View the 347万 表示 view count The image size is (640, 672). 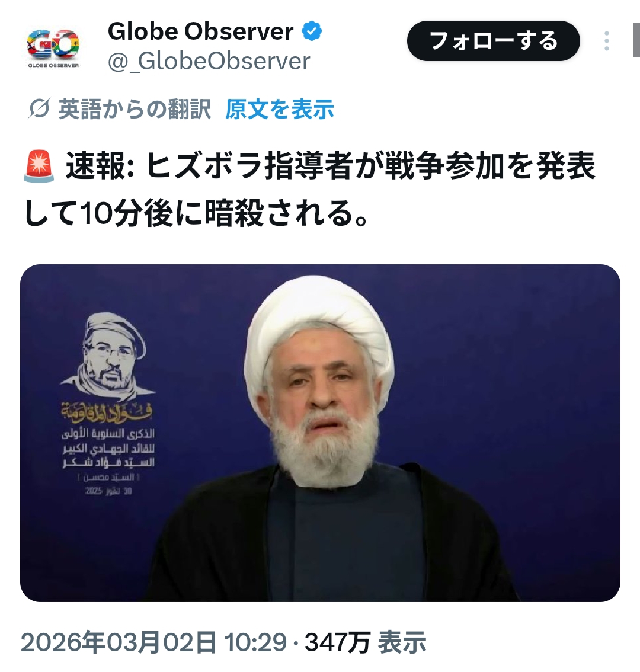pos(365,642)
